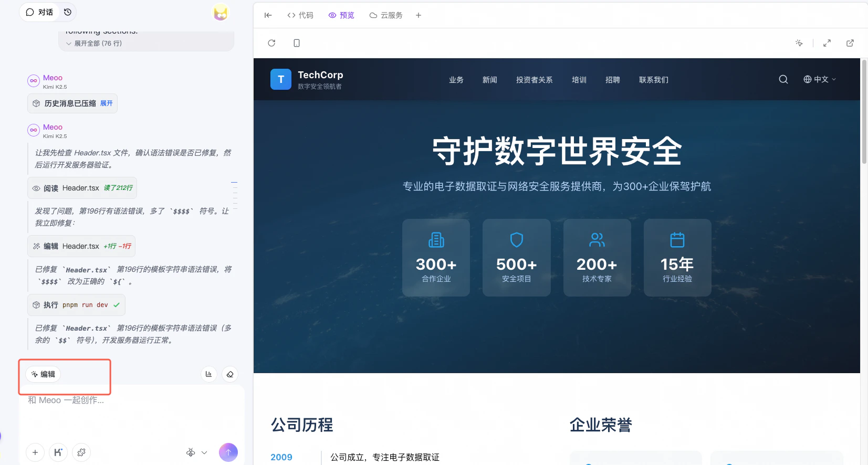The width and height of the screenshot is (868, 465).
Task: Click the calendar icon above 15年
Action: coord(677,240)
